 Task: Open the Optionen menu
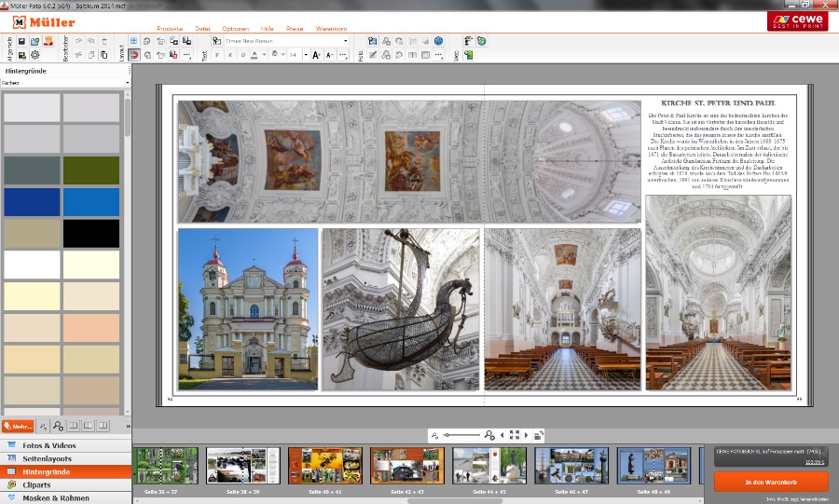click(x=235, y=29)
